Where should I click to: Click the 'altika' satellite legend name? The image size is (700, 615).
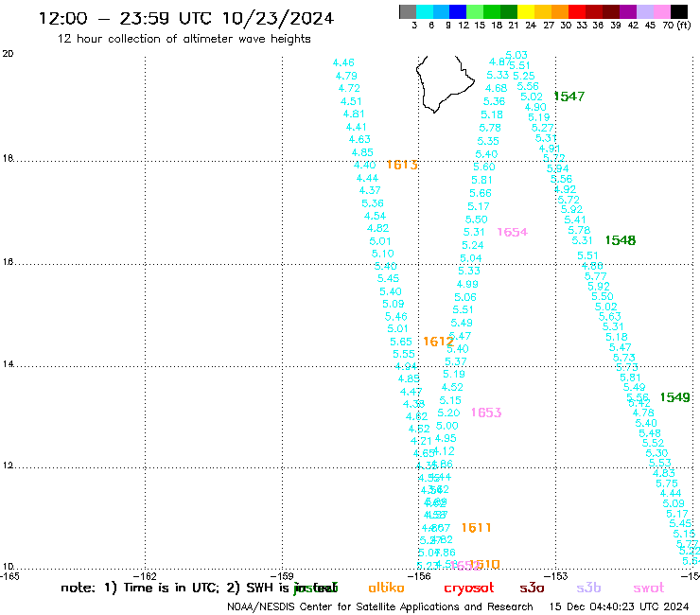coord(386,588)
